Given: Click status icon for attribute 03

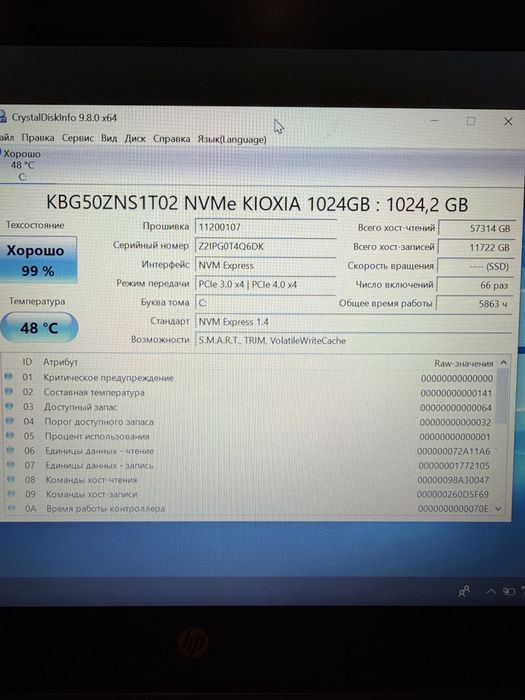Looking at the screenshot, I should point(9,406).
